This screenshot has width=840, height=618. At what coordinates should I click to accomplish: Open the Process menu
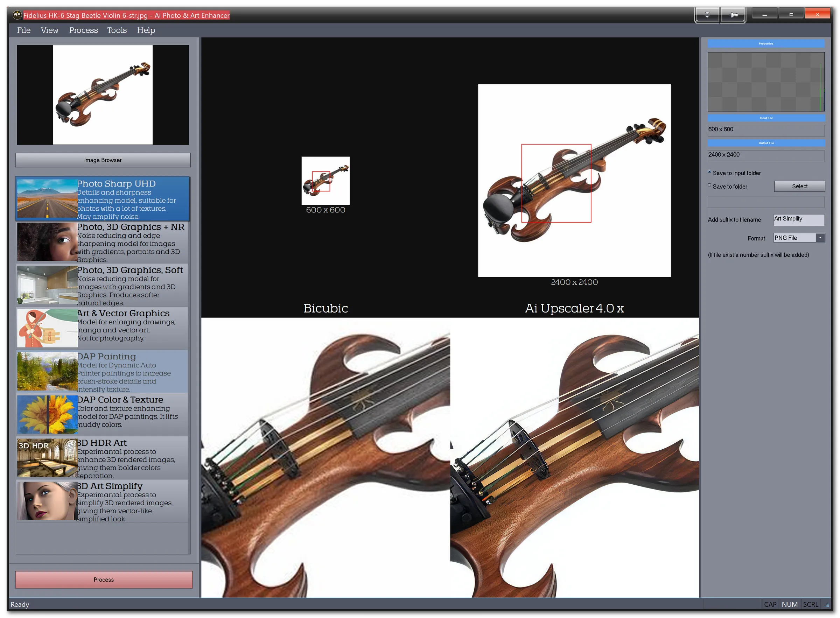click(x=83, y=30)
